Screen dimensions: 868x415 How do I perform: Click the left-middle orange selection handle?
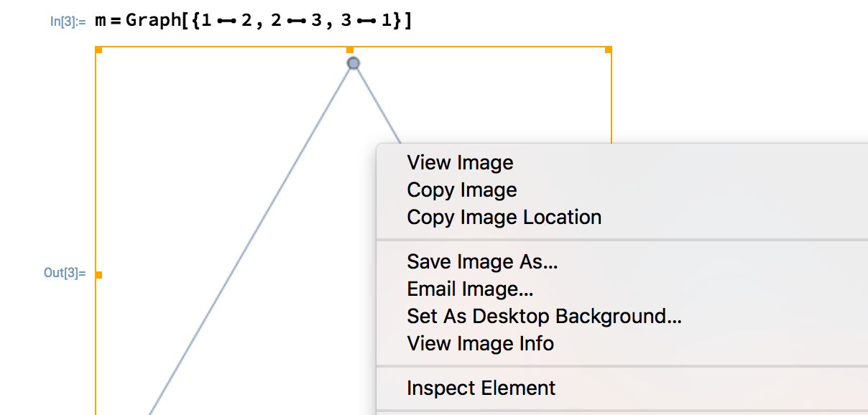click(x=99, y=274)
